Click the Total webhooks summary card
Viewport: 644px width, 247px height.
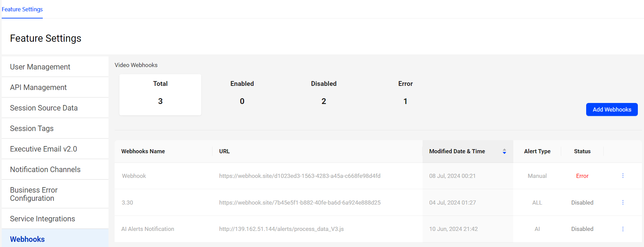click(160, 95)
